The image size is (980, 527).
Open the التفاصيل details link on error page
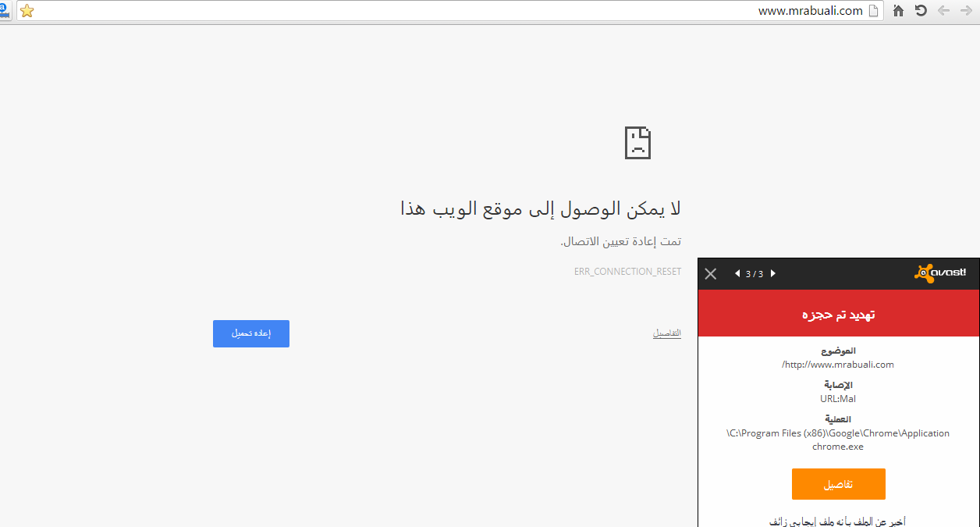click(666, 333)
